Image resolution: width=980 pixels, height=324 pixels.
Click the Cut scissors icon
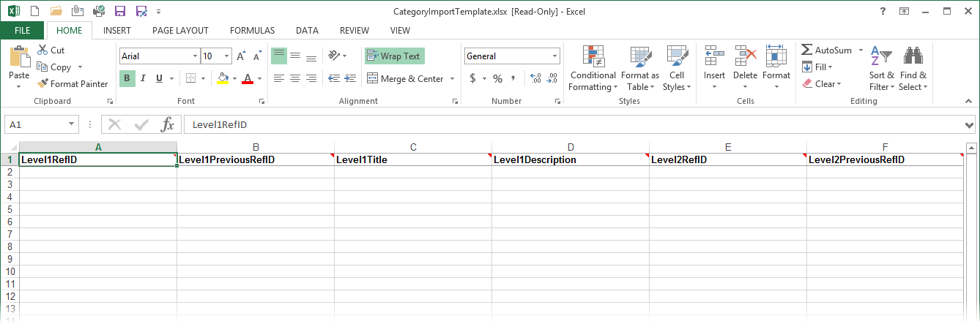42,50
